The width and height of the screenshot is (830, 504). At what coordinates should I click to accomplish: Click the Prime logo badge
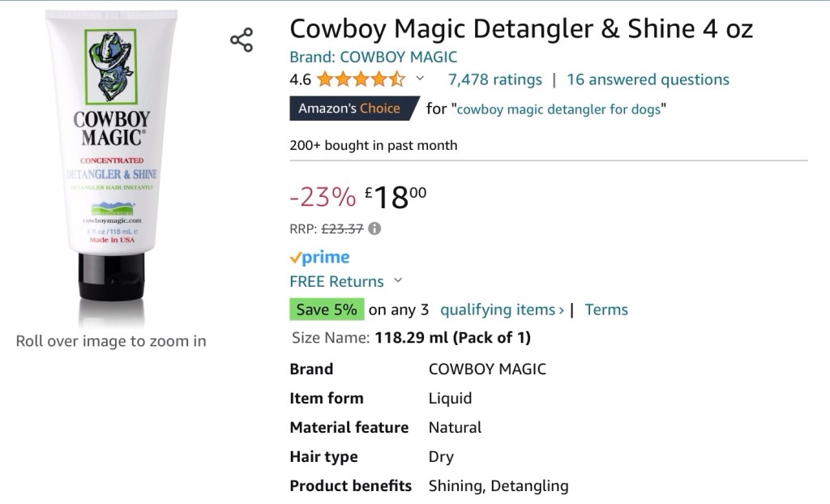tap(319, 258)
